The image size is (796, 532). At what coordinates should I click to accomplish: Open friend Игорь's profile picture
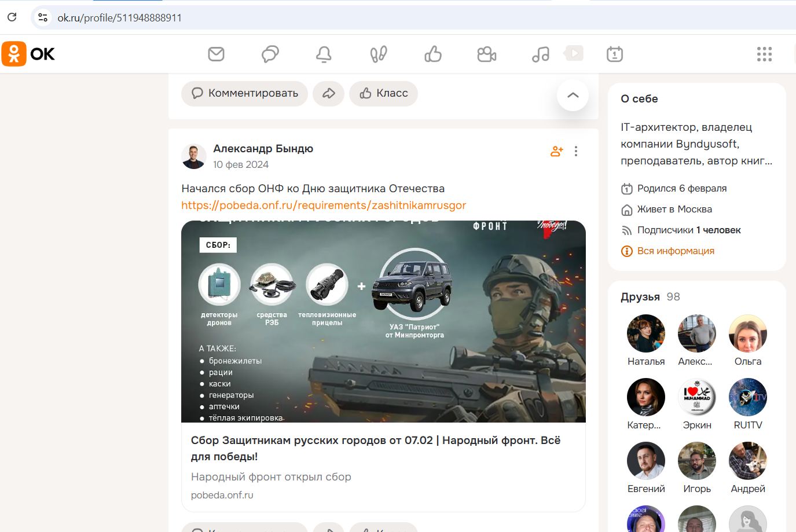[697, 461]
